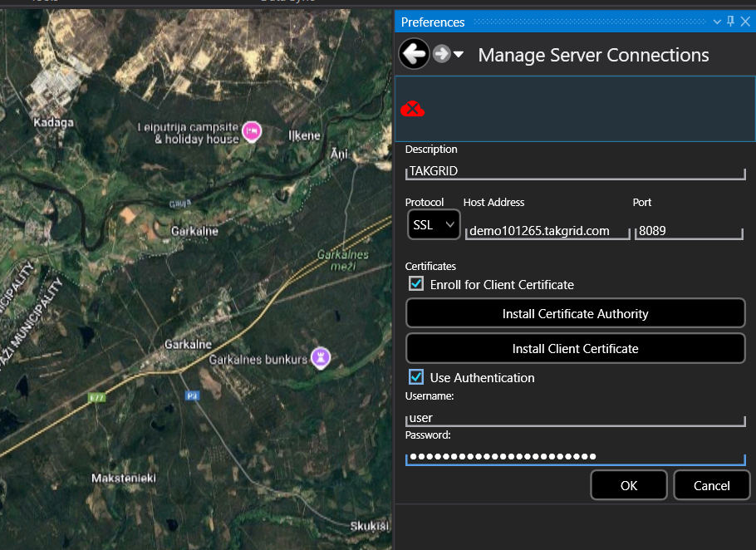Toggle Use Authentication checkbox
The width and height of the screenshot is (756, 550).
click(416, 377)
